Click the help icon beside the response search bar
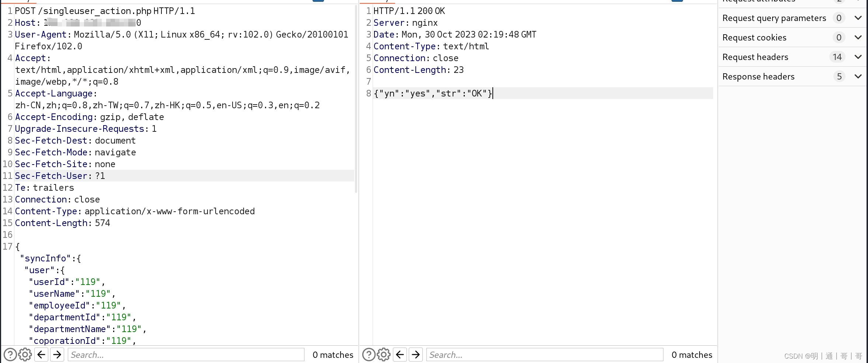This screenshot has height=363, width=868. pyautogui.click(x=368, y=355)
